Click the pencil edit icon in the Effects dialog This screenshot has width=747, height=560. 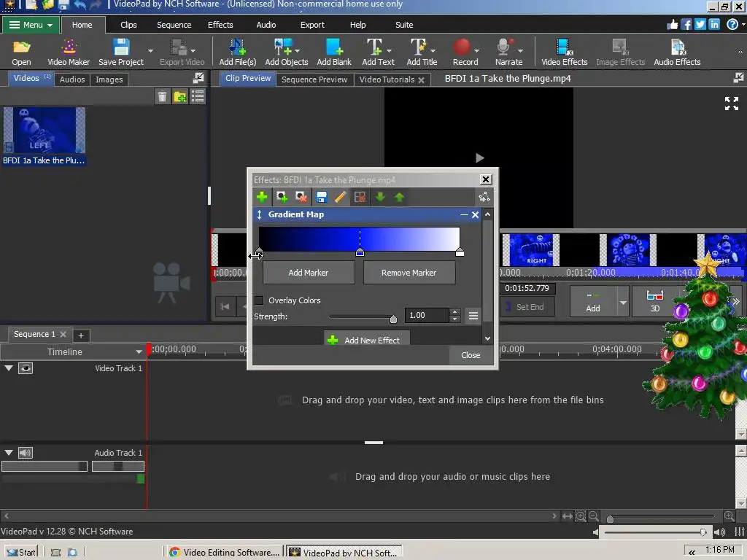click(340, 197)
